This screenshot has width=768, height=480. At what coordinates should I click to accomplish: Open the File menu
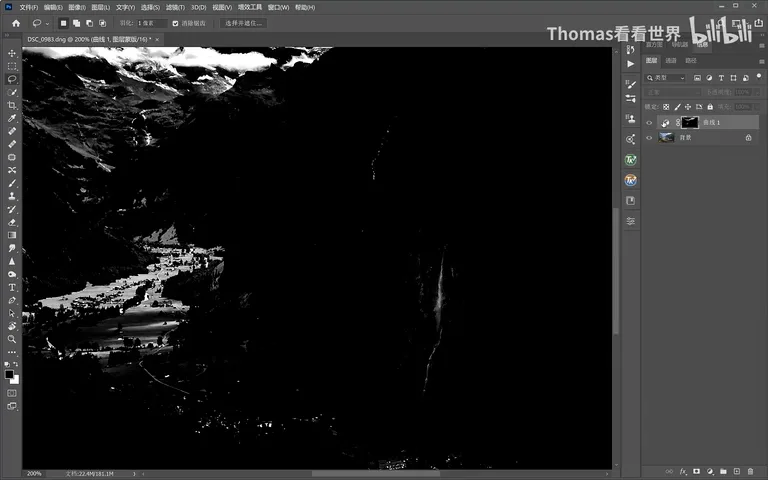tap(28, 7)
